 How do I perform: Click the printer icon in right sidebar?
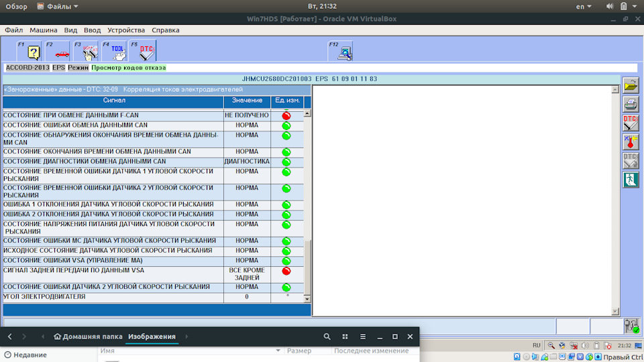[x=631, y=105]
